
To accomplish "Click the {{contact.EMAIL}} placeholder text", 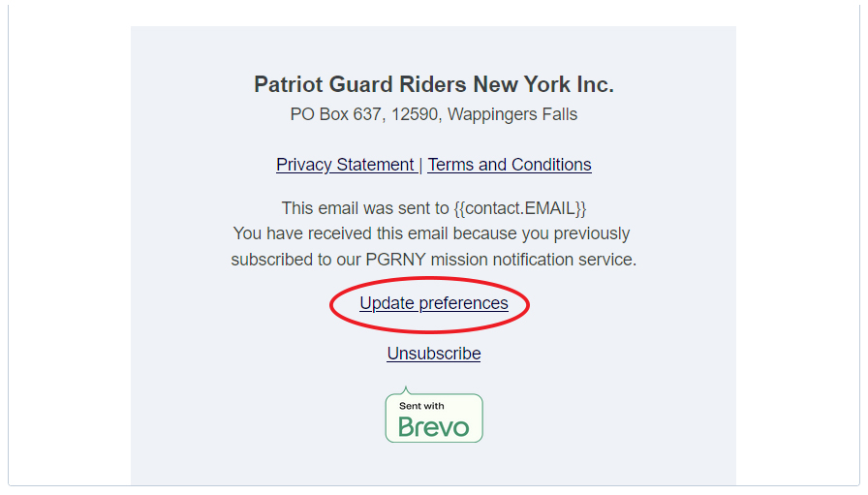I will [x=520, y=208].
